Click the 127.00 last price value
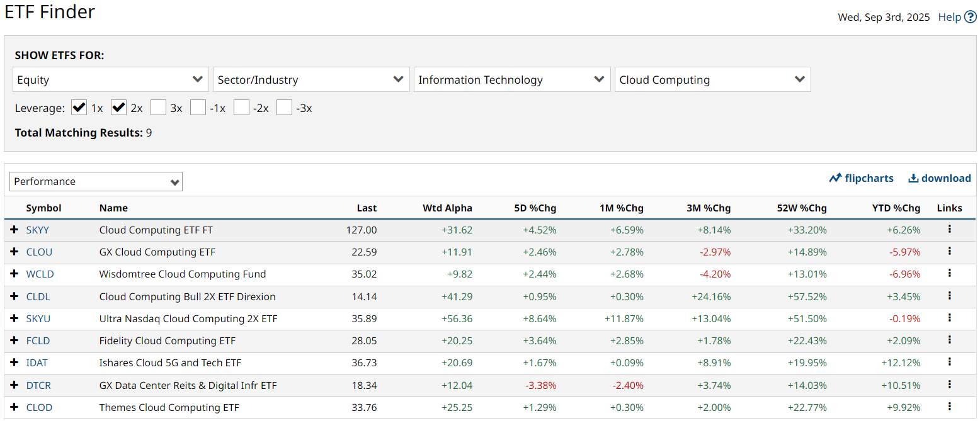980x421 pixels. [362, 230]
